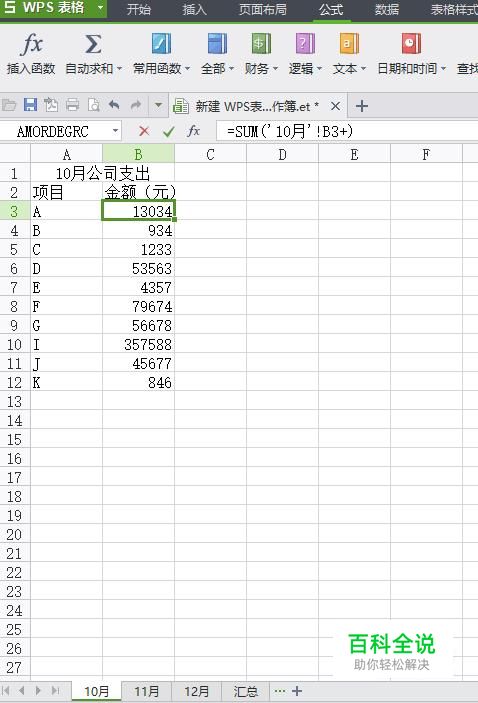Click the fx button beside formula bar

pyautogui.click(x=193, y=131)
